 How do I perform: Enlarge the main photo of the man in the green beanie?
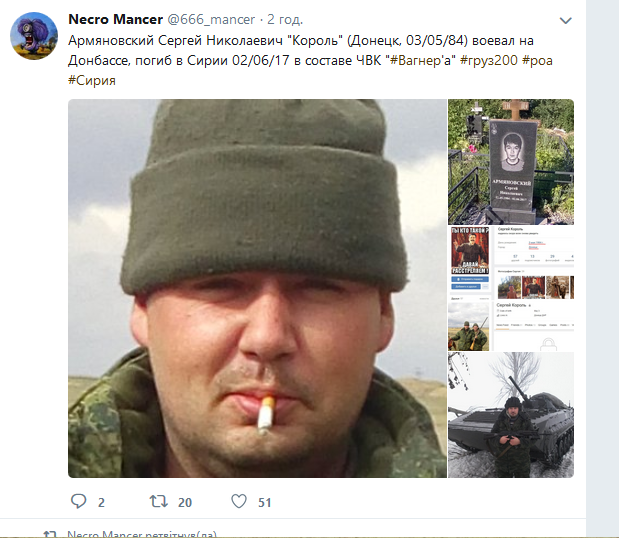[257, 288]
